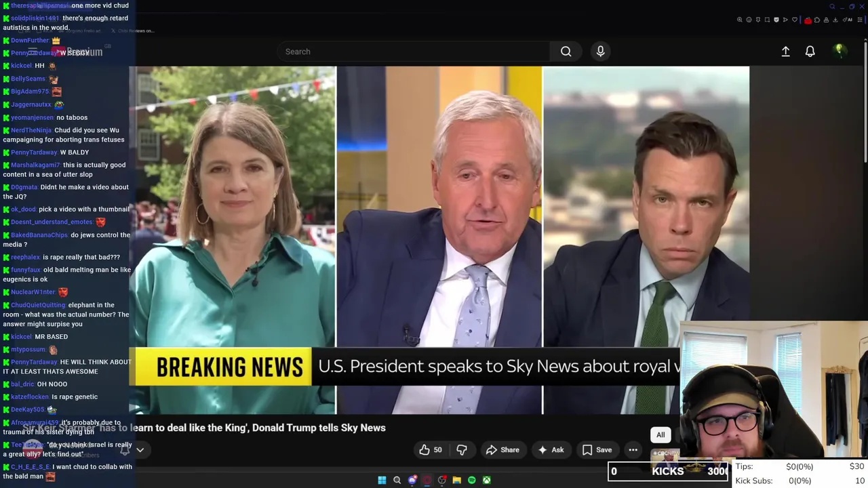The image size is (868, 488).
Task: Click the Save button
Action: click(x=597, y=450)
